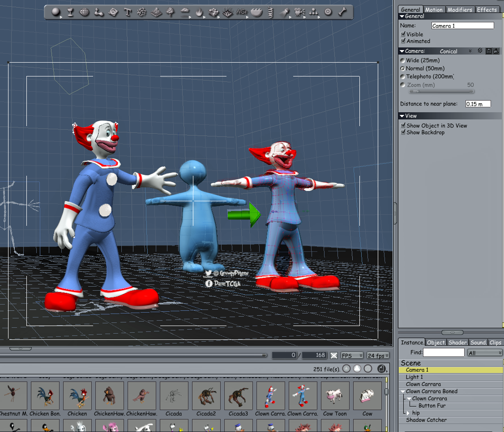Select the bone tool
This screenshot has height=432, width=504.
click(x=342, y=12)
